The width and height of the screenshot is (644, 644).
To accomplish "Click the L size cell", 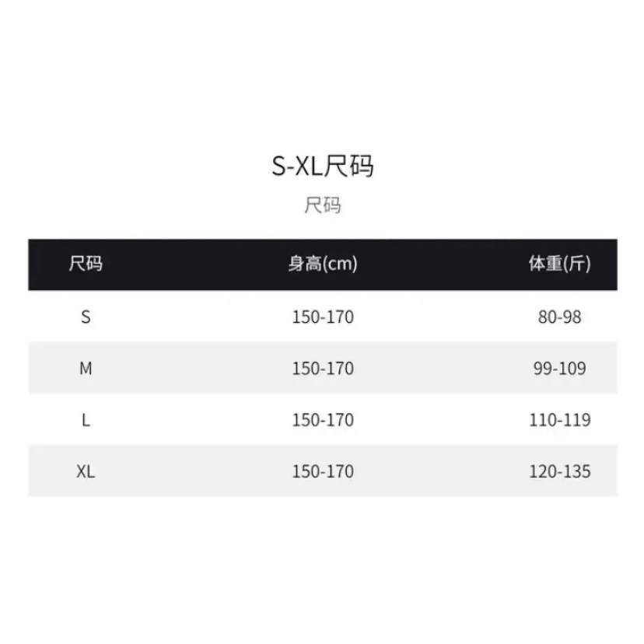I will pos(86,420).
